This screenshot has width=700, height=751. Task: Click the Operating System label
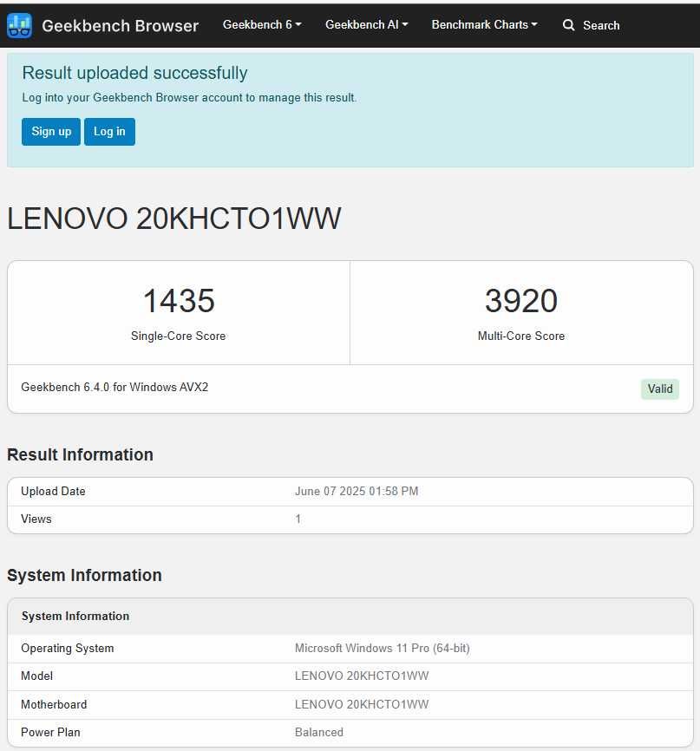tap(68, 648)
